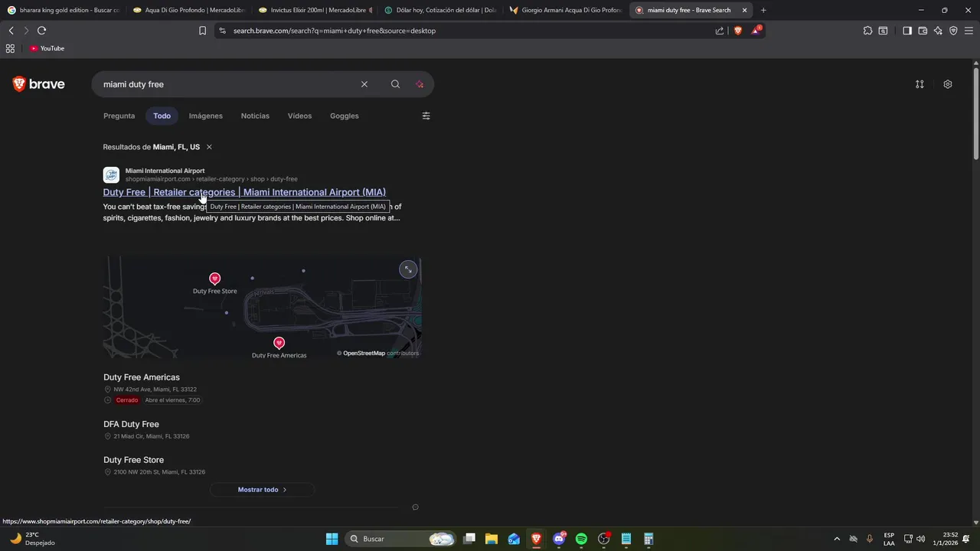The width and height of the screenshot is (980, 551).
Task: Open Brave Rewards triangle icon
Action: point(756,31)
